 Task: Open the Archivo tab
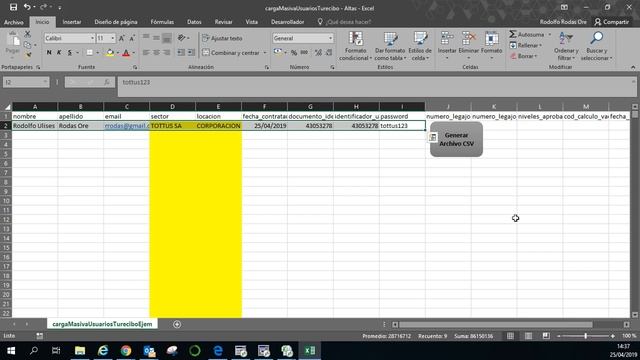click(x=14, y=22)
